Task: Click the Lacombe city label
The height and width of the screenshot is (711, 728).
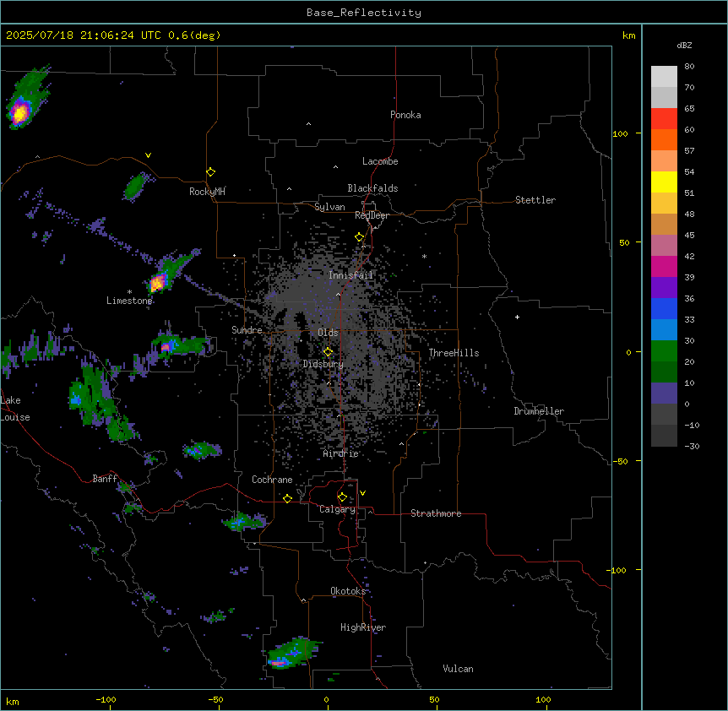Action: pyautogui.click(x=380, y=161)
